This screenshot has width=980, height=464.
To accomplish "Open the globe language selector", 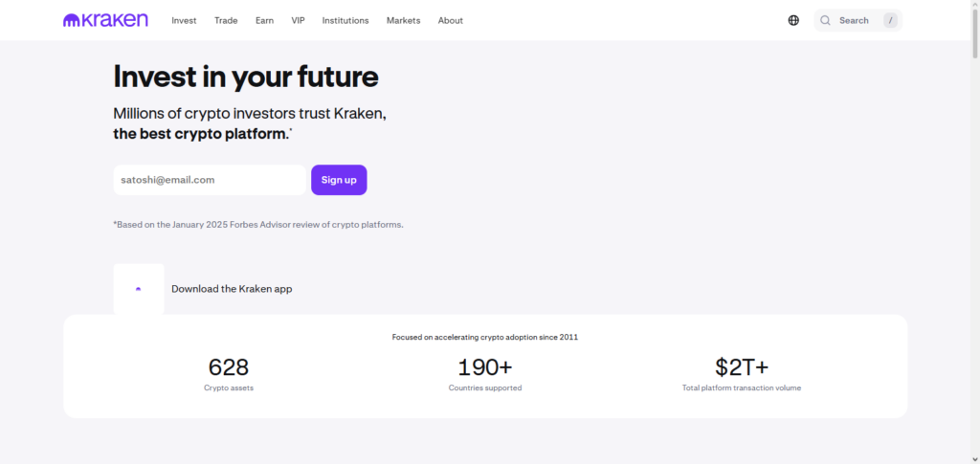I will (793, 20).
